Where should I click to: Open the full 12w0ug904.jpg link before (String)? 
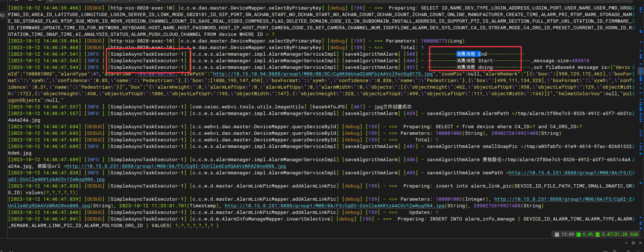[335, 206]
